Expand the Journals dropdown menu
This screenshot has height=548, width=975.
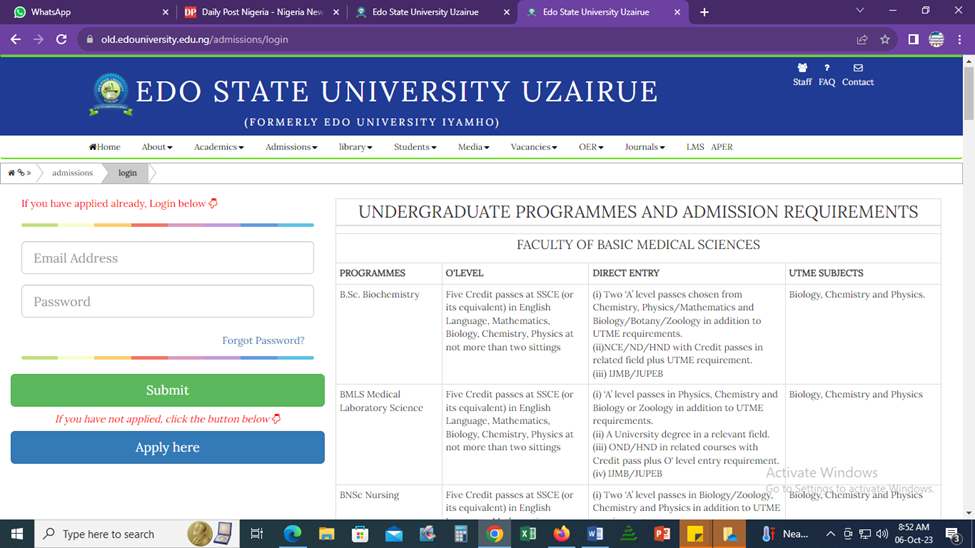(x=645, y=147)
